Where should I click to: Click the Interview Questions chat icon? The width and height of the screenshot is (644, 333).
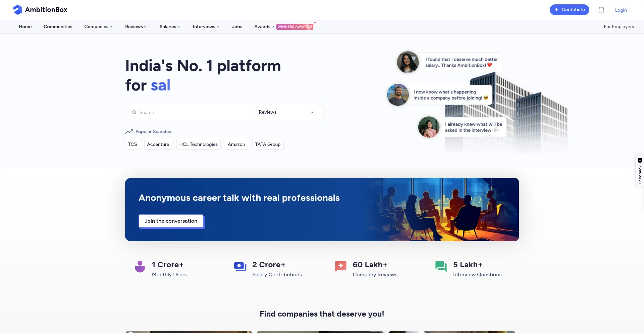click(x=441, y=266)
